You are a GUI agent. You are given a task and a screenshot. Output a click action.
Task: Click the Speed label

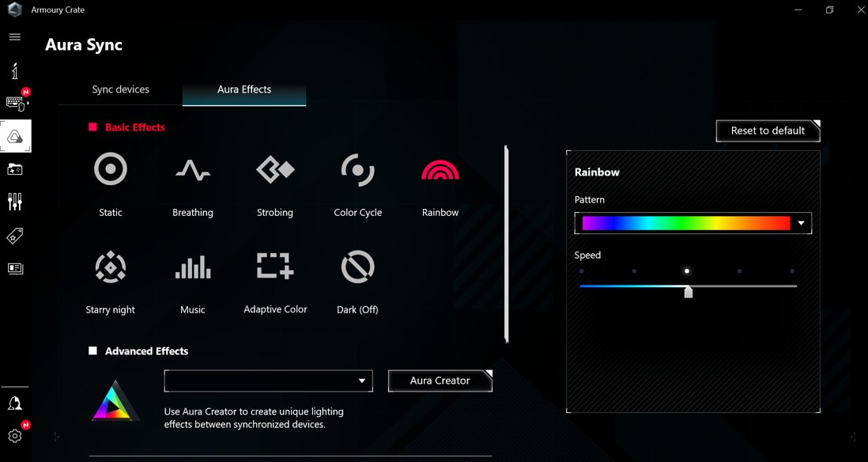(587, 256)
